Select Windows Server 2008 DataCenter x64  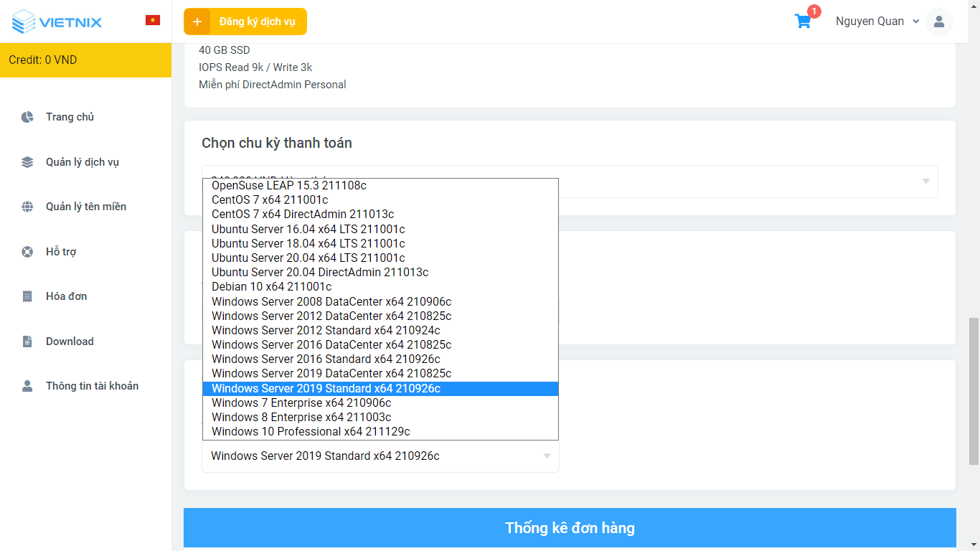click(x=380, y=301)
